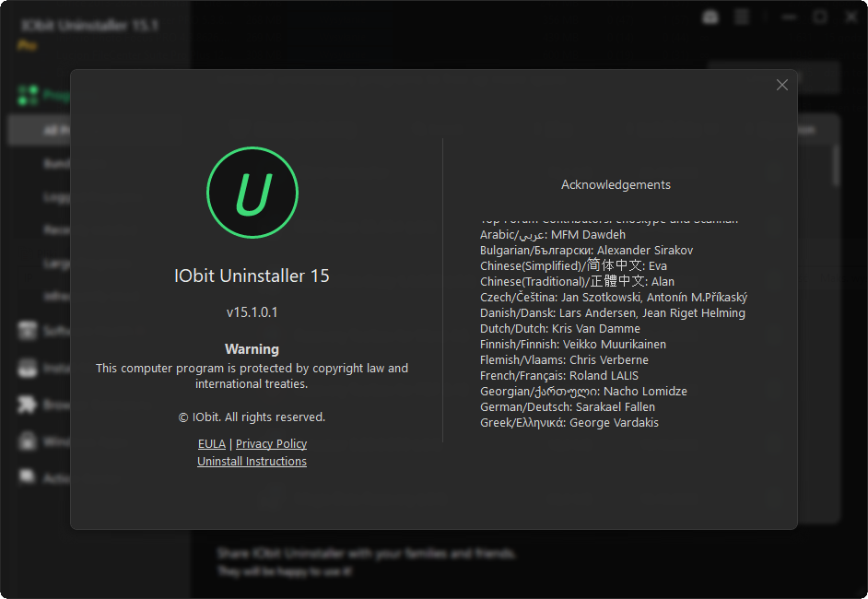Image resolution: width=868 pixels, height=599 pixels.
Task: Click the German line Sarakael Fallen
Action: click(x=568, y=407)
